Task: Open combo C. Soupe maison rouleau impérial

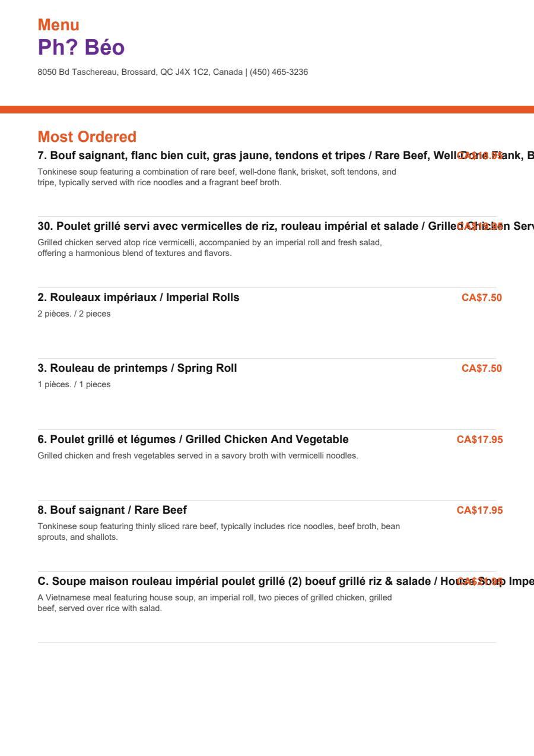Action: (x=285, y=581)
